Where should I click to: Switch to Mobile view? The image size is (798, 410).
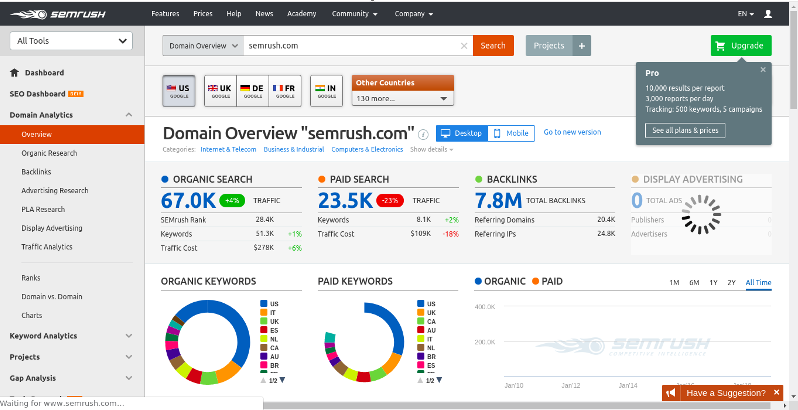click(x=510, y=133)
